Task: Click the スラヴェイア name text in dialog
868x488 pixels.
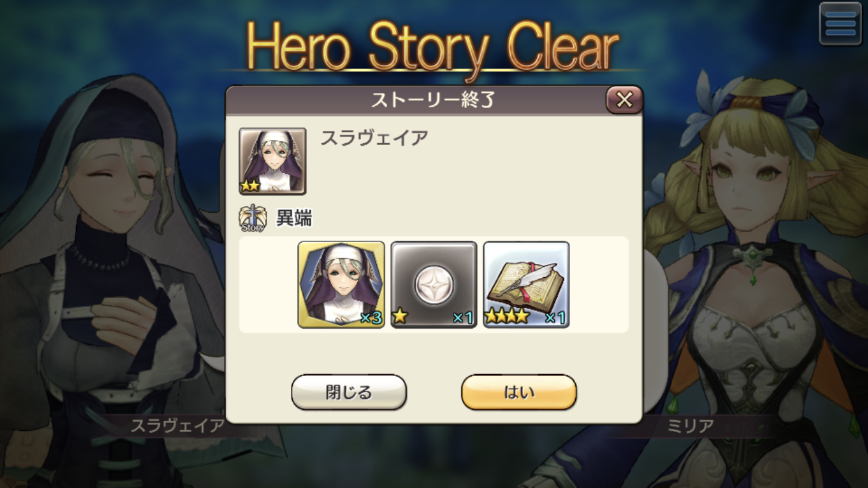Action: (374, 137)
